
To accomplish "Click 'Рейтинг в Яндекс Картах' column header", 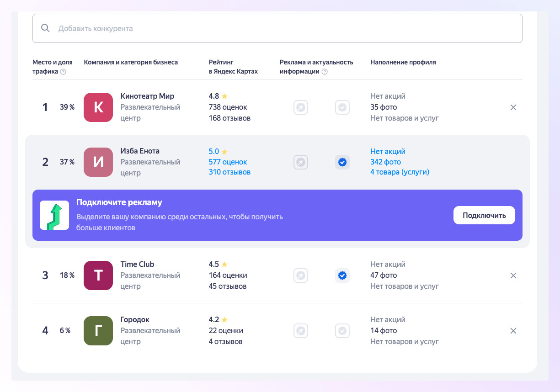I will 233,67.
